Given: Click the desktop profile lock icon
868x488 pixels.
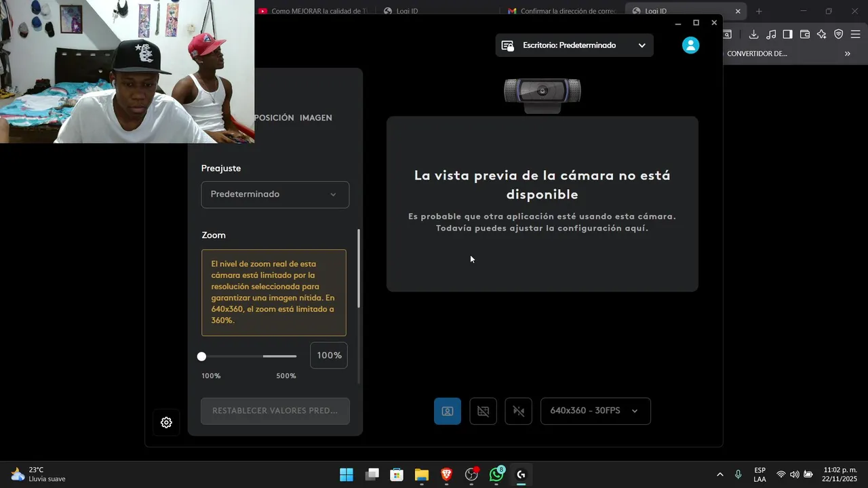Looking at the screenshot, I should [x=507, y=45].
